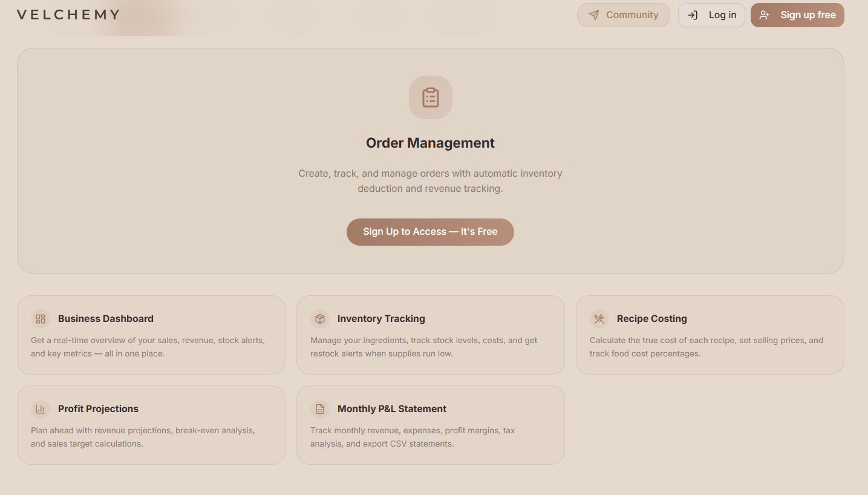Click the VELCHEMY logo
Screen dimensions: 868x495
pos(68,14)
